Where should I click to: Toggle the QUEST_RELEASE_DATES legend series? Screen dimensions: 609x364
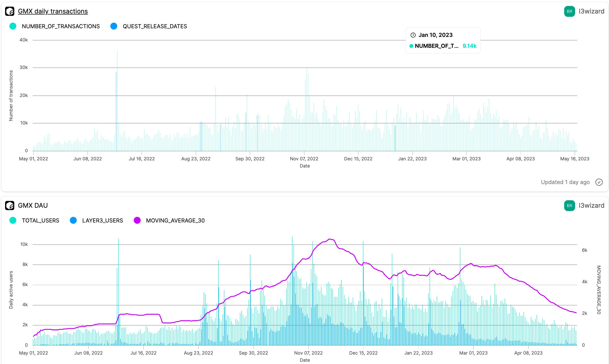155,26
